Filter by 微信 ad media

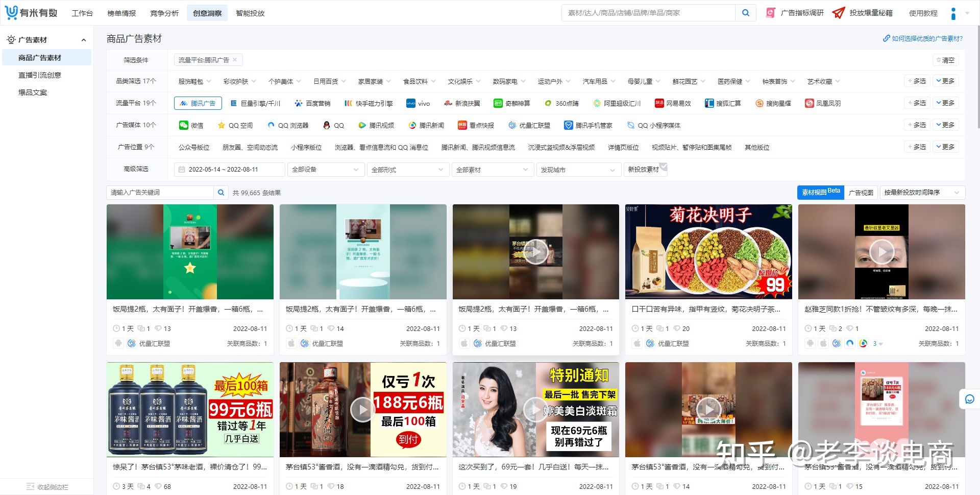191,125
